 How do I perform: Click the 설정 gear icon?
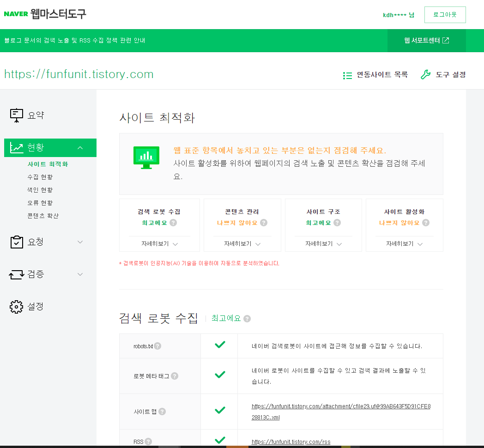click(16, 307)
